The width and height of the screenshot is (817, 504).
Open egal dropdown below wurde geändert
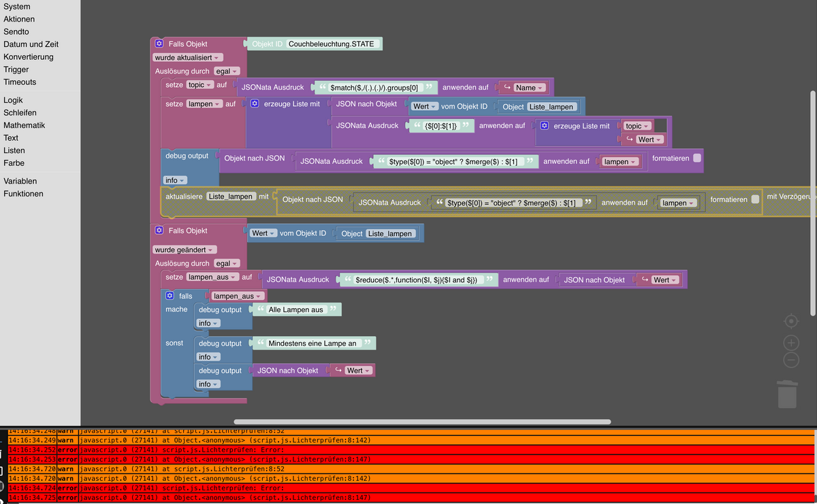tap(227, 263)
